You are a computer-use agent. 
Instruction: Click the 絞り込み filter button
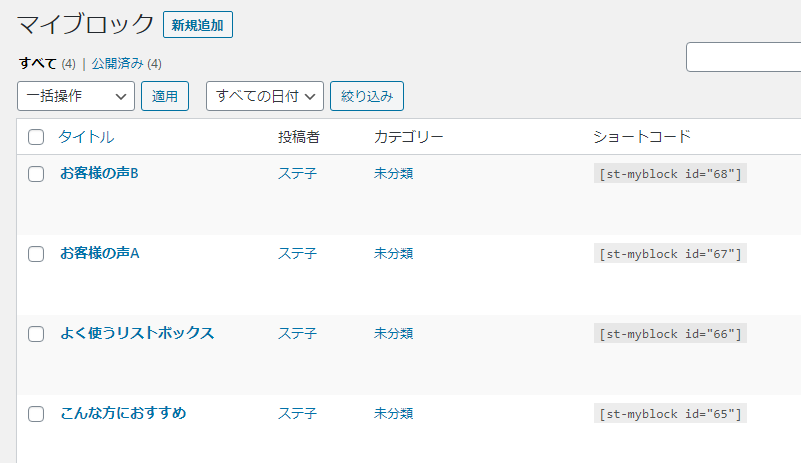click(367, 96)
